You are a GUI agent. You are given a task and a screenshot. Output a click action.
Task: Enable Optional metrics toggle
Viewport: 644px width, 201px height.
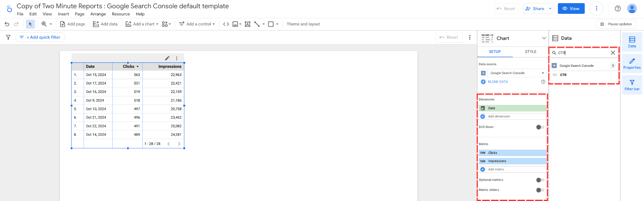(x=540, y=180)
